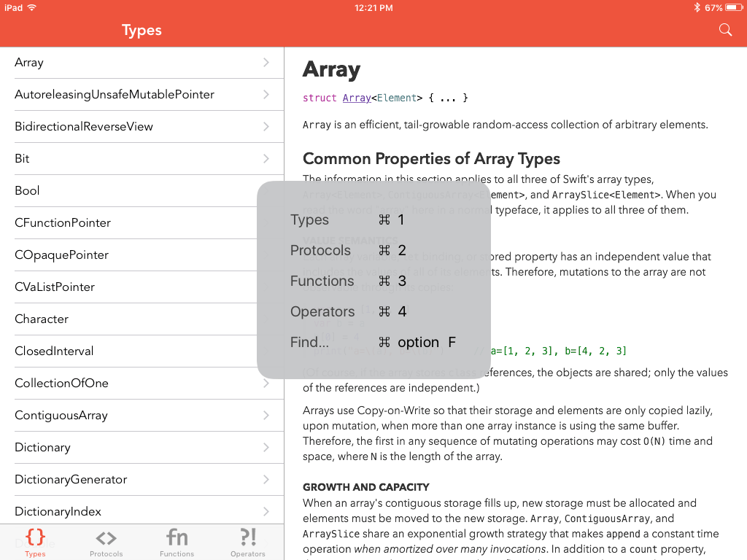The width and height of the screenshot is (747, 560).
Task: Tap the Bluetooth status icon
Action: (698, 8)
